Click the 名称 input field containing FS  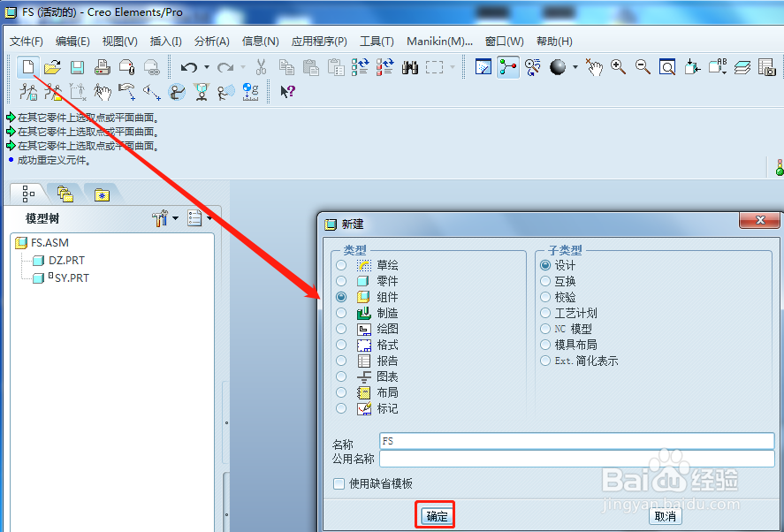coord(577,441)
